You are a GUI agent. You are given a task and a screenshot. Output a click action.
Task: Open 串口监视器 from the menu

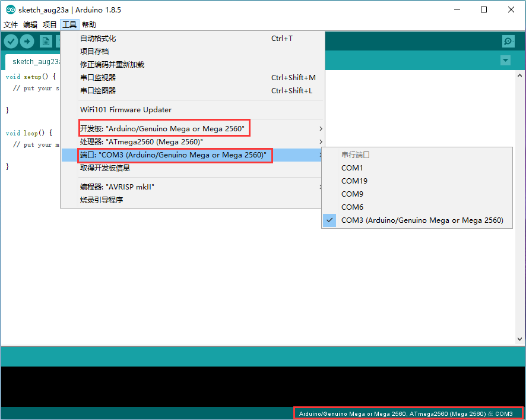point(192,78)
